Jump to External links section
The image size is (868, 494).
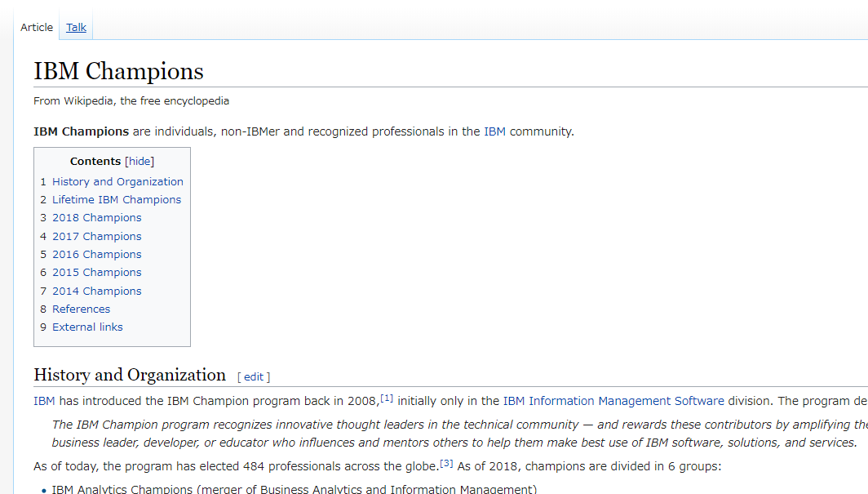coord(87,327)
